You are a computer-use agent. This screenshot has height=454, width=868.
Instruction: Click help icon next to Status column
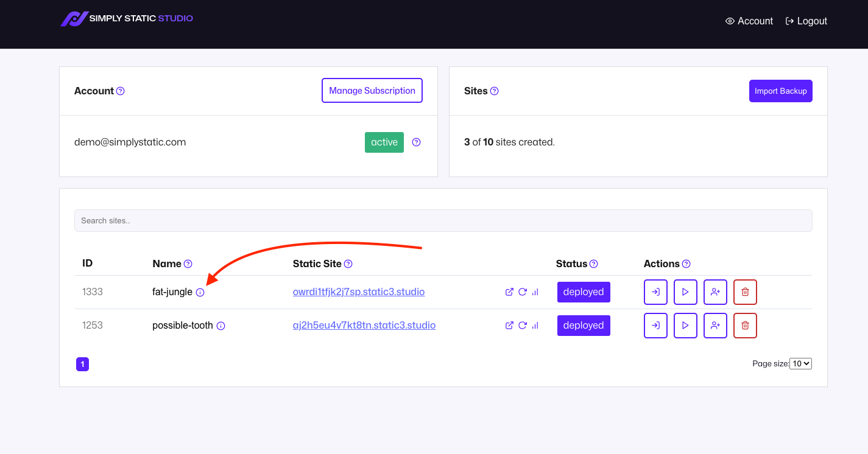(594, 264)
